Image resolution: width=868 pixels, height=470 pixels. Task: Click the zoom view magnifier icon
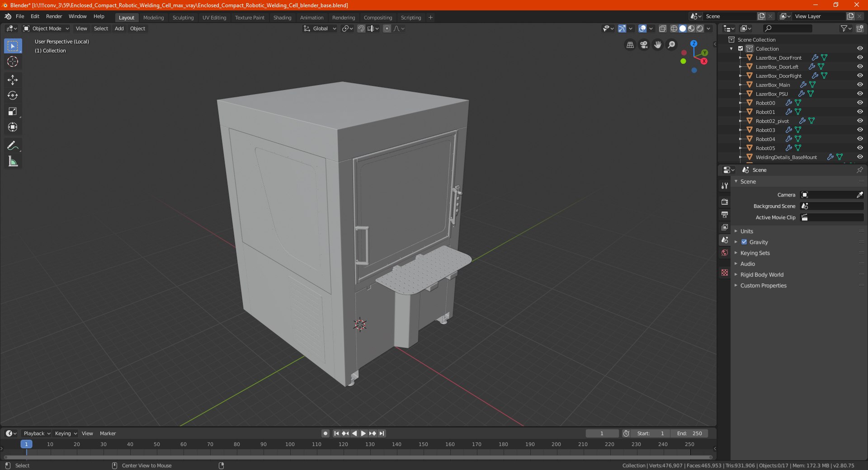click(672, 45)
